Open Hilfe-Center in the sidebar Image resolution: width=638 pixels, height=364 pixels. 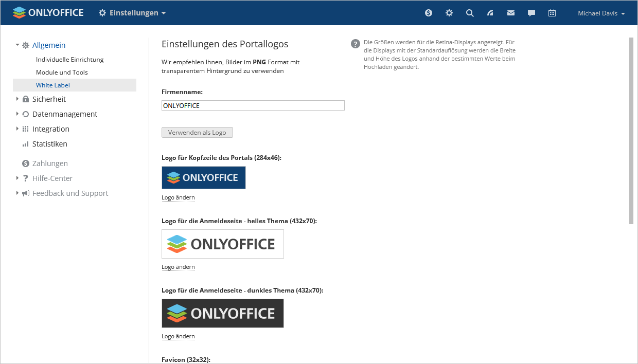[52, 178]
